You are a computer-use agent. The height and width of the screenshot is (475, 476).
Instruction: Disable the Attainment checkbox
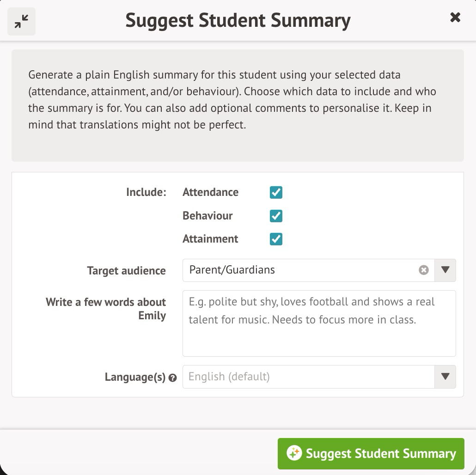276,239
